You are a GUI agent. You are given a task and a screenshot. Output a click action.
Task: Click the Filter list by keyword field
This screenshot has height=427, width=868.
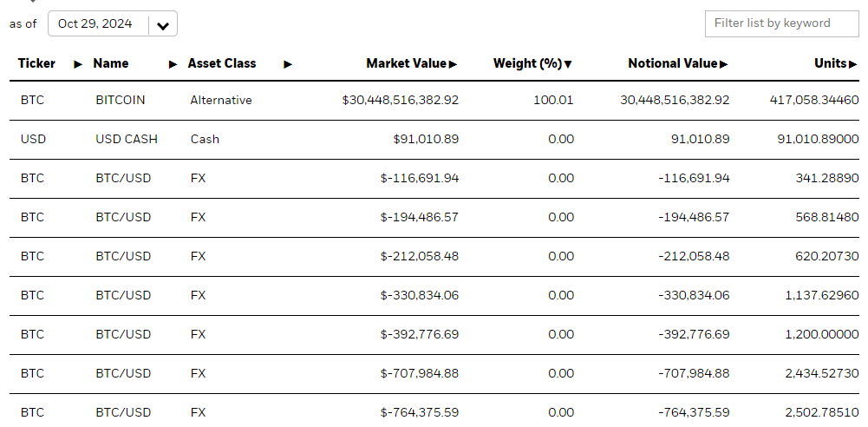point(781,23)
